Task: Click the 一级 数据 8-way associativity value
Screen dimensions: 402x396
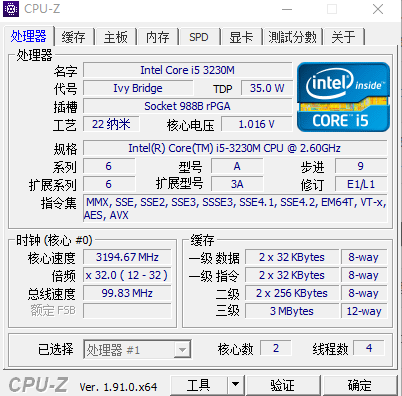Action: 364,257
